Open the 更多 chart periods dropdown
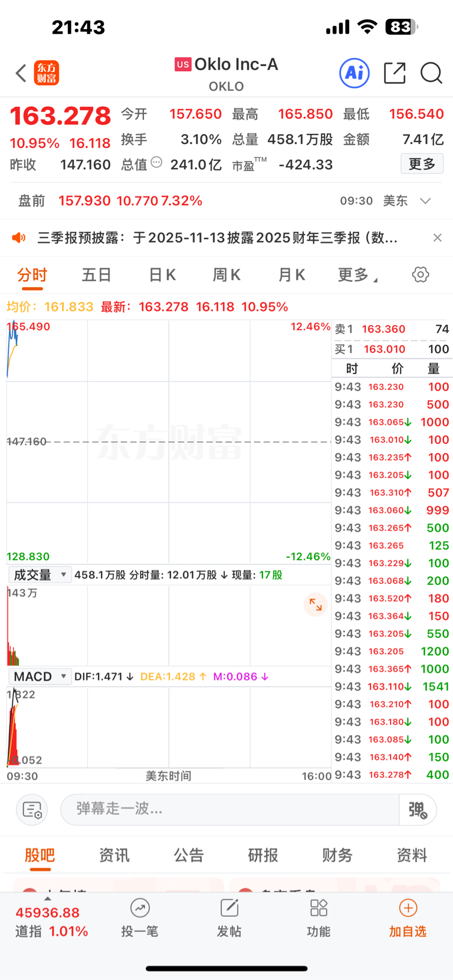The image size is (453, 980). tap(358, 275)
